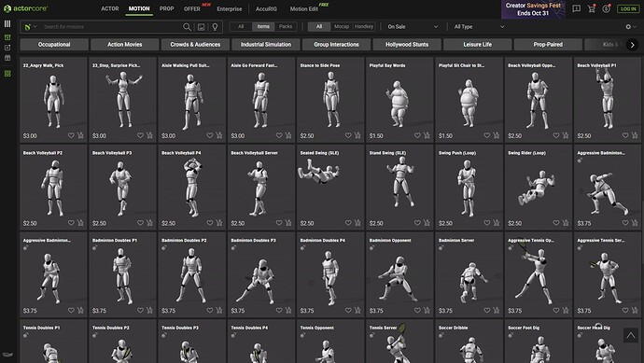
Task: Favorite the Badminton Server motion
Action: click(x=486, y=310)
